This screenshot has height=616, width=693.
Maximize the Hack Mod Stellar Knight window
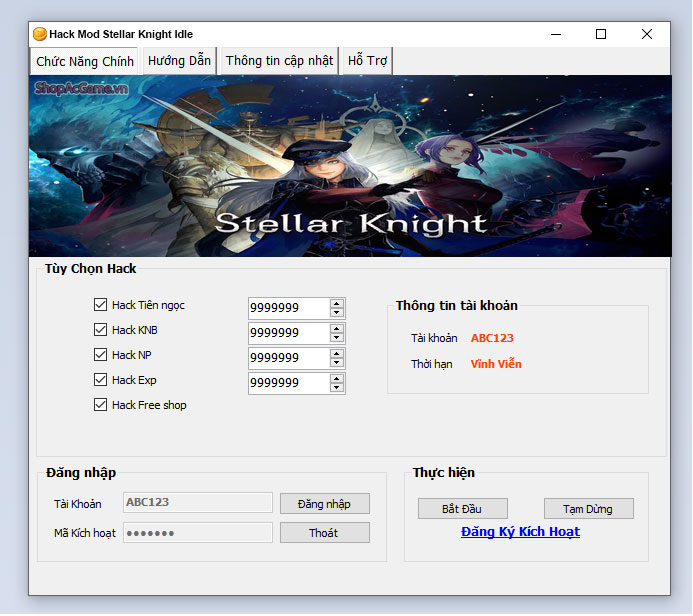pyautogui.click(x=601, y=34)
